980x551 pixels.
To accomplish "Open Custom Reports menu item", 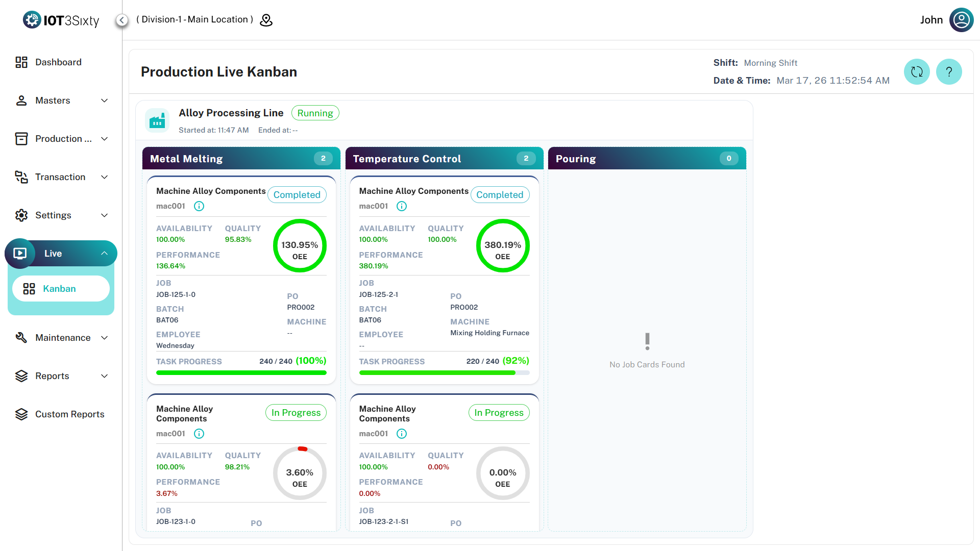I will (69, 414).
